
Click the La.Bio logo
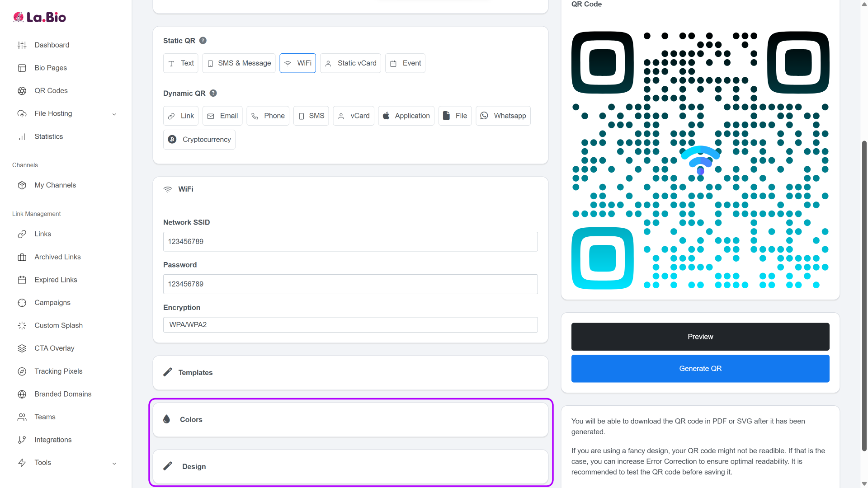tap(39, 17)
